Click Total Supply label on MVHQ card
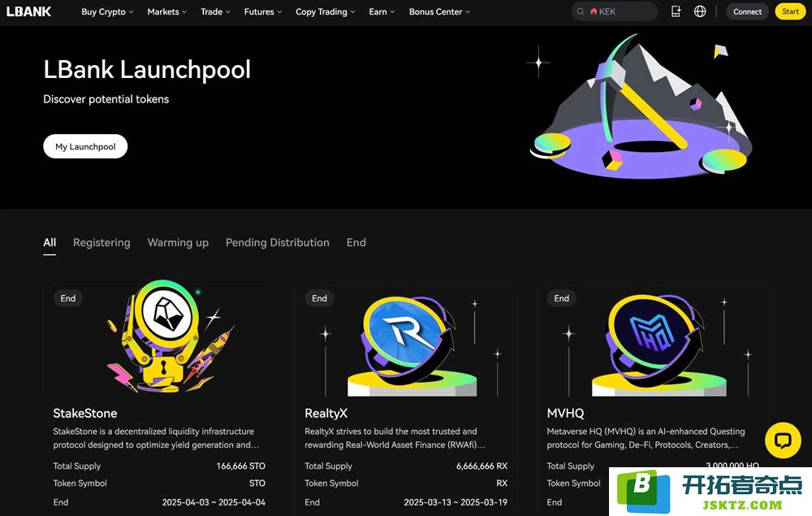The height and width of the screenshot is (516, 812). (571, 466)
